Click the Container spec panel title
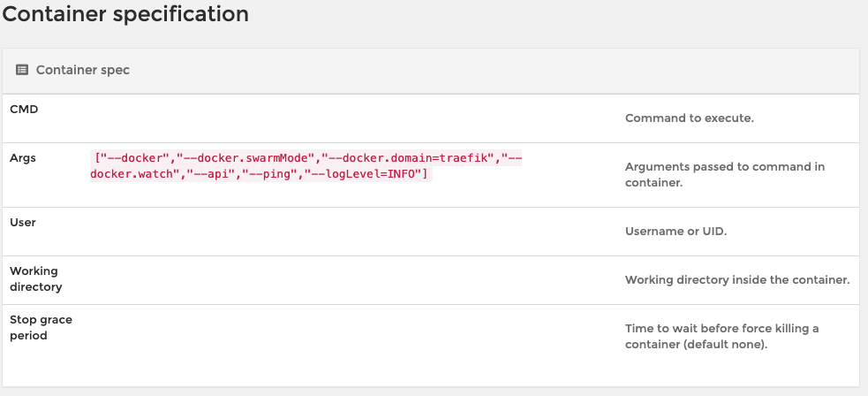Image resolution: width=868 pixels, height=396 pixels. point(82,70)
